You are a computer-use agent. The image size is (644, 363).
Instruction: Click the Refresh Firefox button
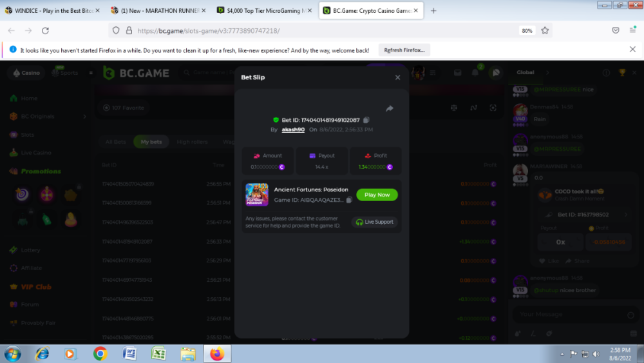click(404, 50)
